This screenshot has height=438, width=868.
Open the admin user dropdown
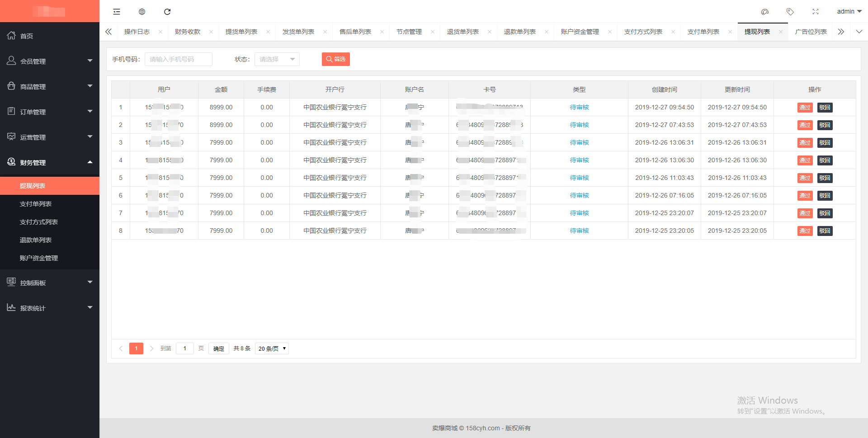coord(849,11)
